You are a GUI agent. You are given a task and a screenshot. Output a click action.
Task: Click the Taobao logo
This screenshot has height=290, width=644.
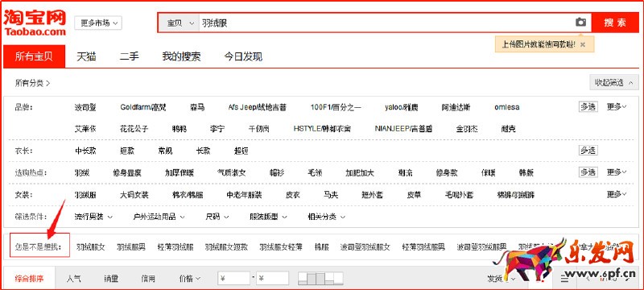click(35, 23)
